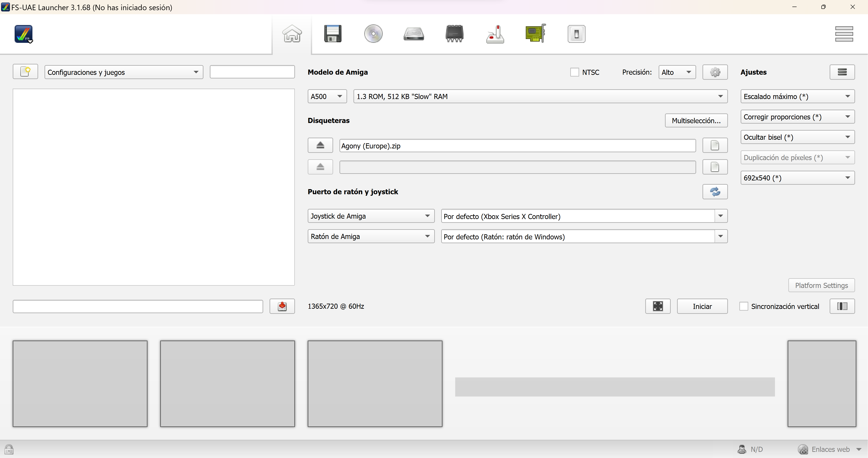Click the configuration name field at bottom

[x=138, y=306]
